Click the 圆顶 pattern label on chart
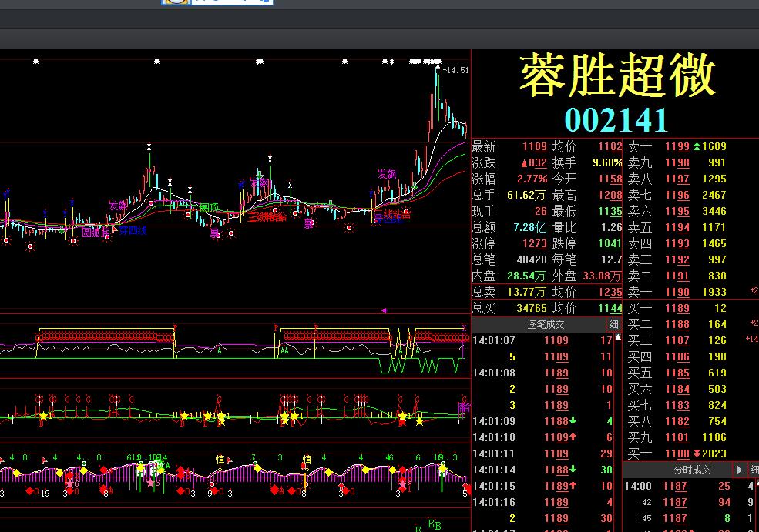Screen dimensions: 759x532 click(209, 208)
